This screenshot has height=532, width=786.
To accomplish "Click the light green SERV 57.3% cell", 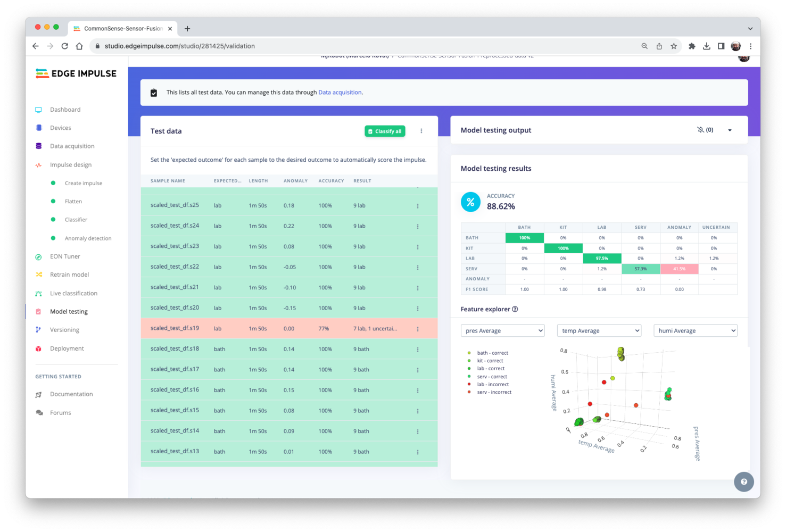I will tap(640, 269).
